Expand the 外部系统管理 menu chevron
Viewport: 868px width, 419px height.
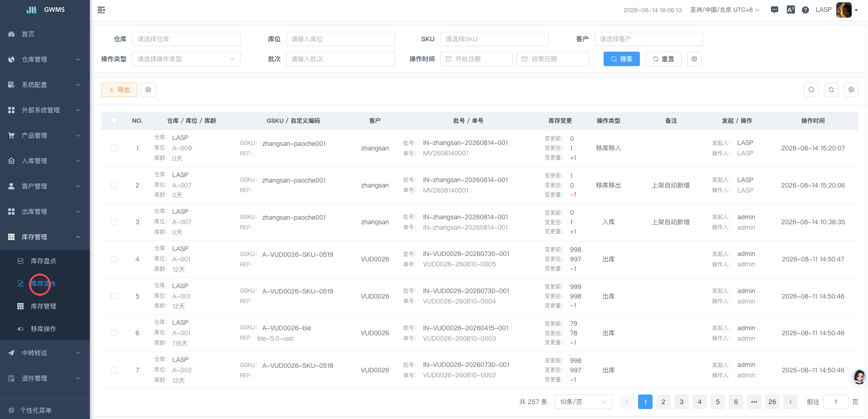(x=78, y=110)
